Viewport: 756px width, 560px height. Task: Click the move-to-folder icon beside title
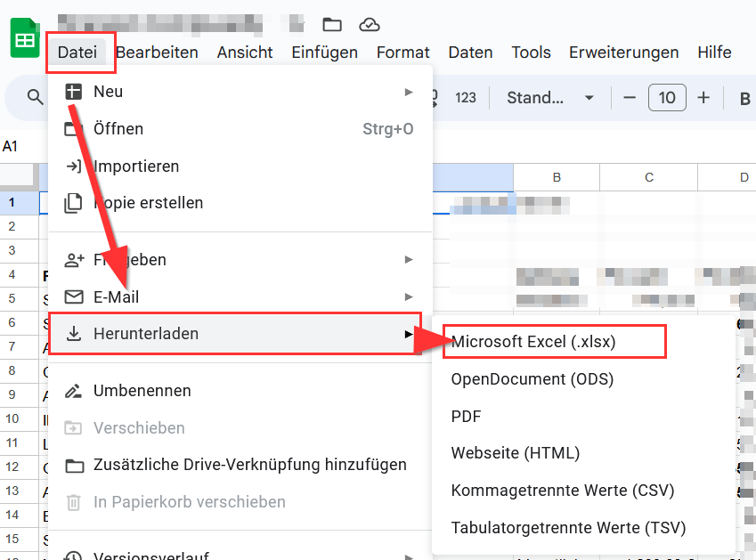[x=332, y=24]
